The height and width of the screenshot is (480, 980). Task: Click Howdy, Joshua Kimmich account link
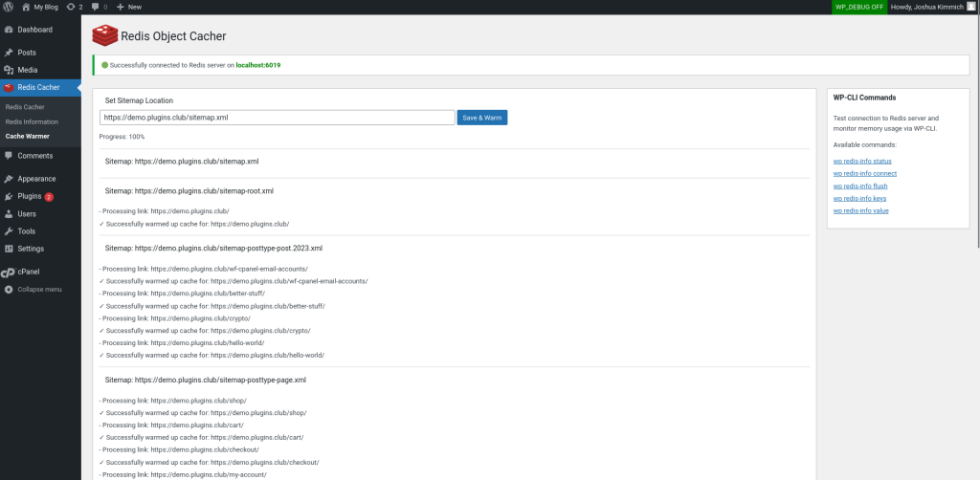pos(926,7)
